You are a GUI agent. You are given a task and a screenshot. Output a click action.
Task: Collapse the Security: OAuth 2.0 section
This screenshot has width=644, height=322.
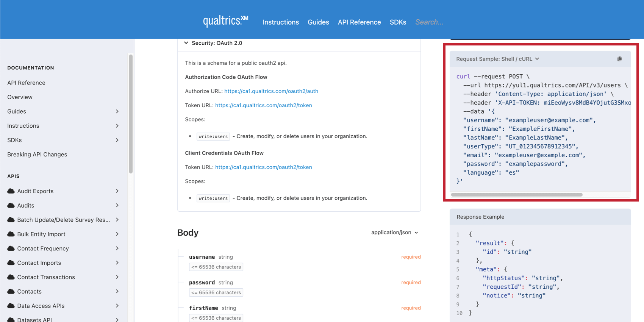pyautogui.click(x=186, y=43)
